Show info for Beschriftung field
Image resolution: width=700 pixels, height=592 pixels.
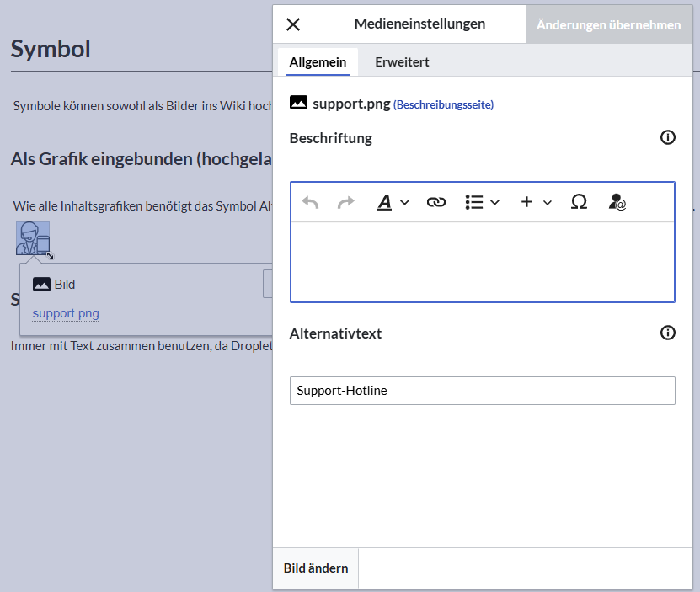tap(667, 137)
